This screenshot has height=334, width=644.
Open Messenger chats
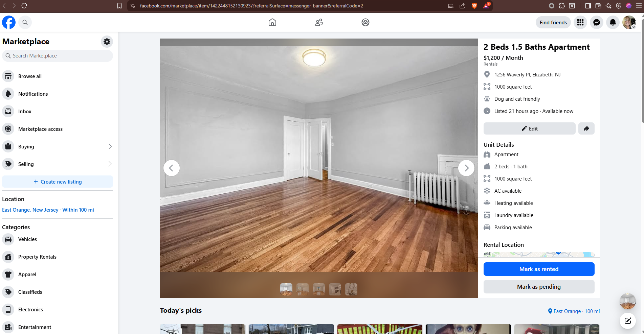(x=597, y=22)
